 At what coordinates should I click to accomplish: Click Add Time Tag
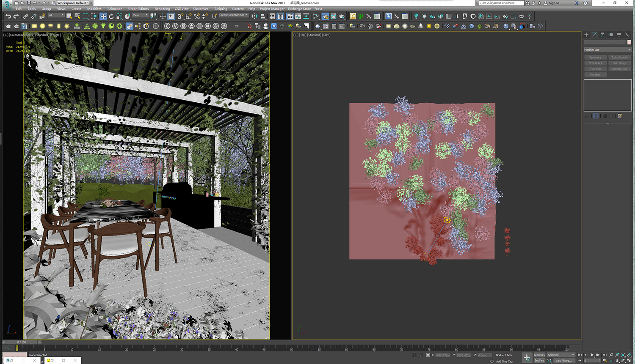pos(504,361)
